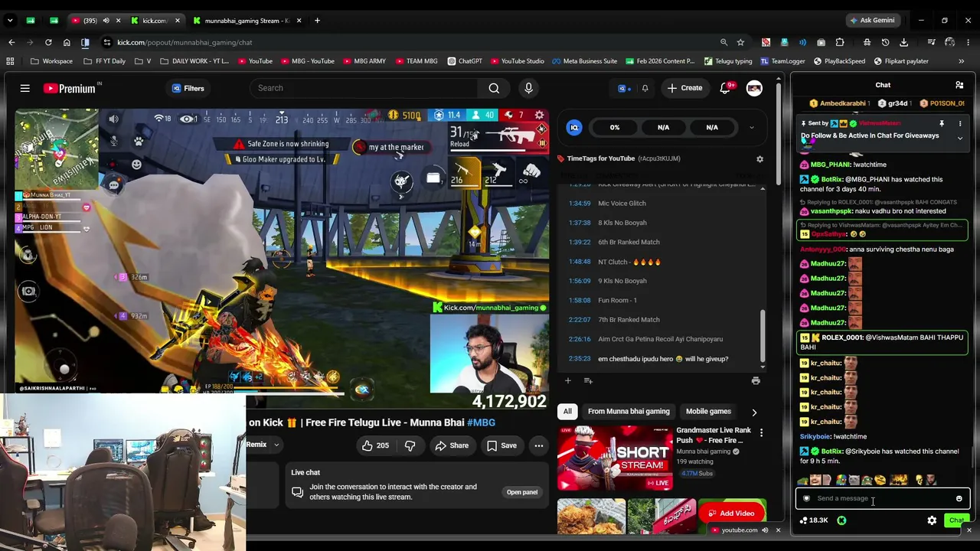Open a new browser tab

click(x=317, y=21)
